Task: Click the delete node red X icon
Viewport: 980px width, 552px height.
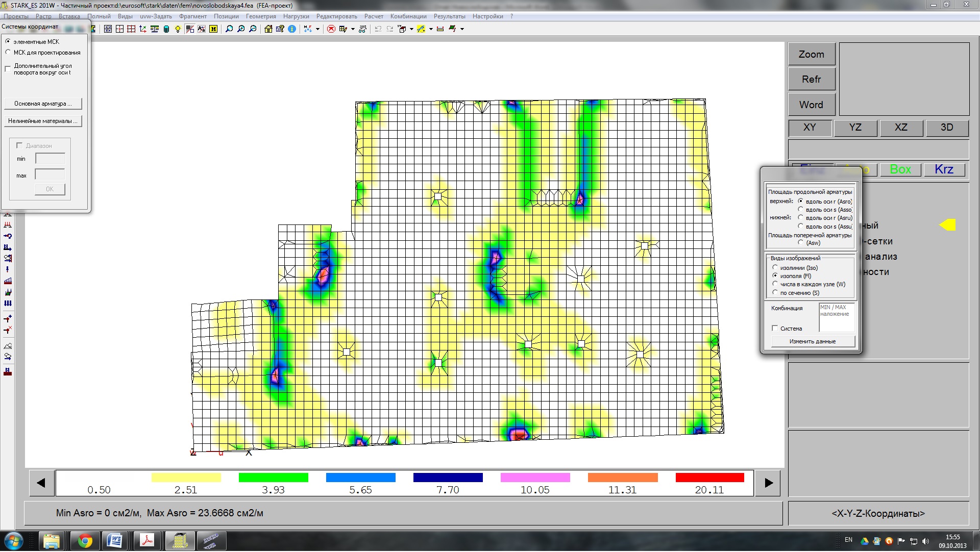Action: pos(8,330)
